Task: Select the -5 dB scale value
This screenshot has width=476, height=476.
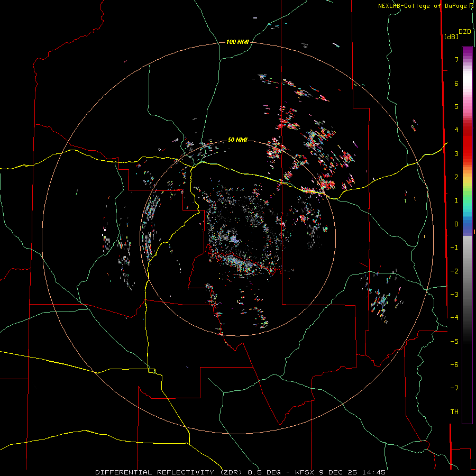Action: click(454, 342)
